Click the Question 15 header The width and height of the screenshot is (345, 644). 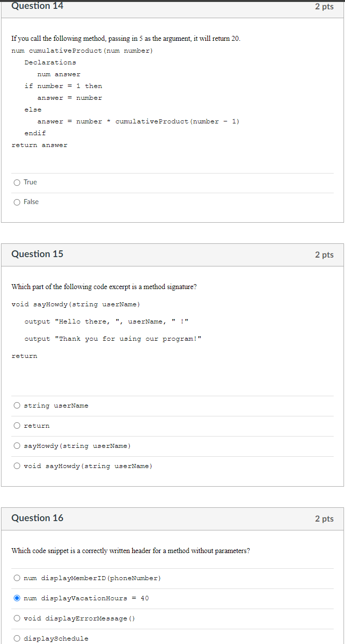click(x=37, y=254)
